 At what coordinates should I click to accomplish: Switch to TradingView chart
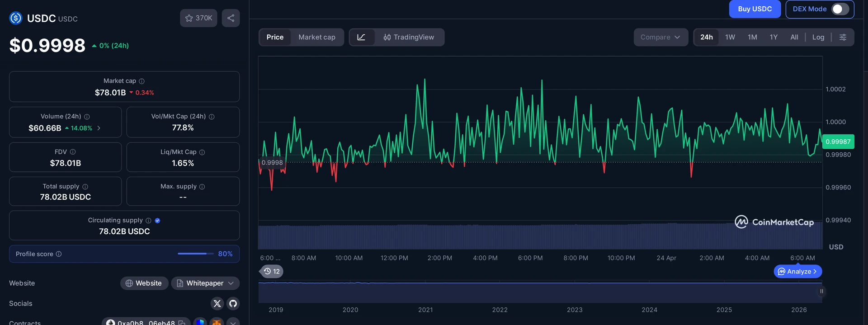[x=409, y=37]
